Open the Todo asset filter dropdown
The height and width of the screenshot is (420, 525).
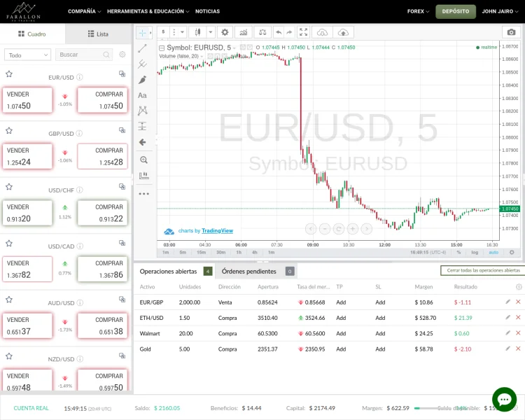(x=27, y=55)
